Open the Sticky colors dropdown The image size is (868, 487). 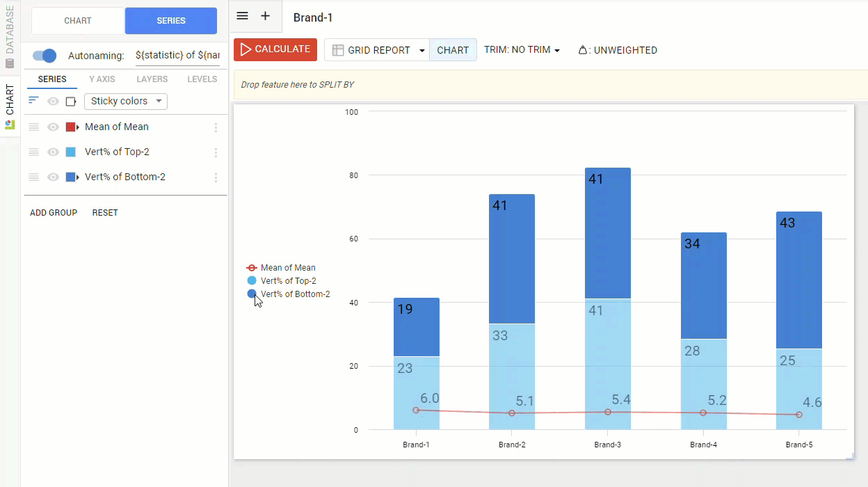tap(125, 102)
